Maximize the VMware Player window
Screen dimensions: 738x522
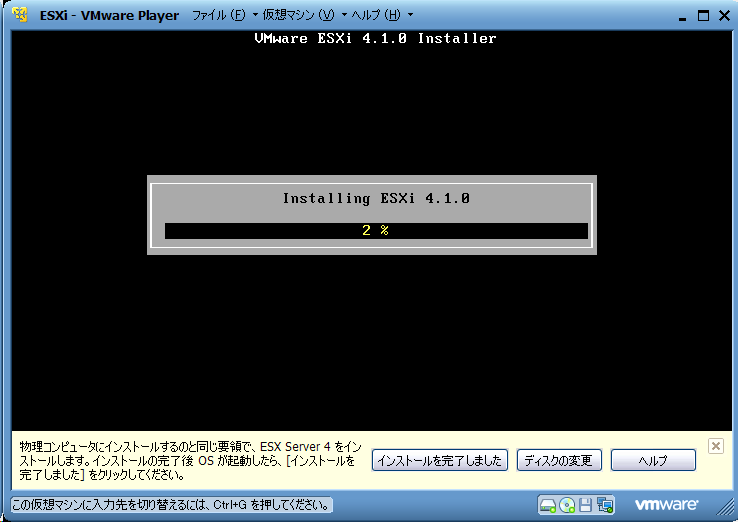(703, 16)
